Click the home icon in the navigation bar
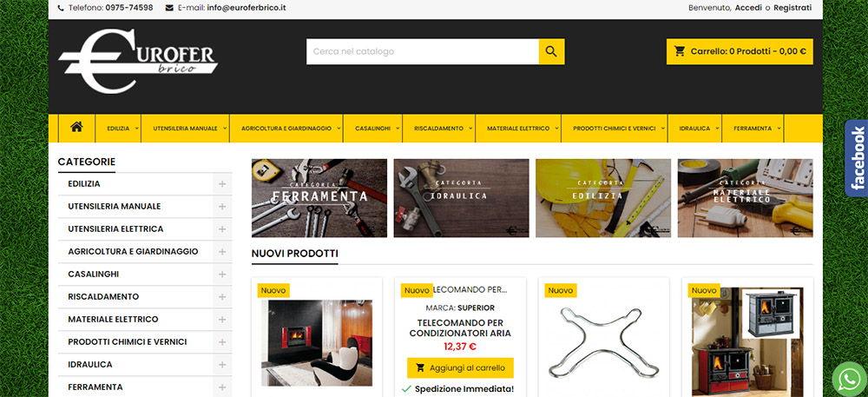 (76, 127)
